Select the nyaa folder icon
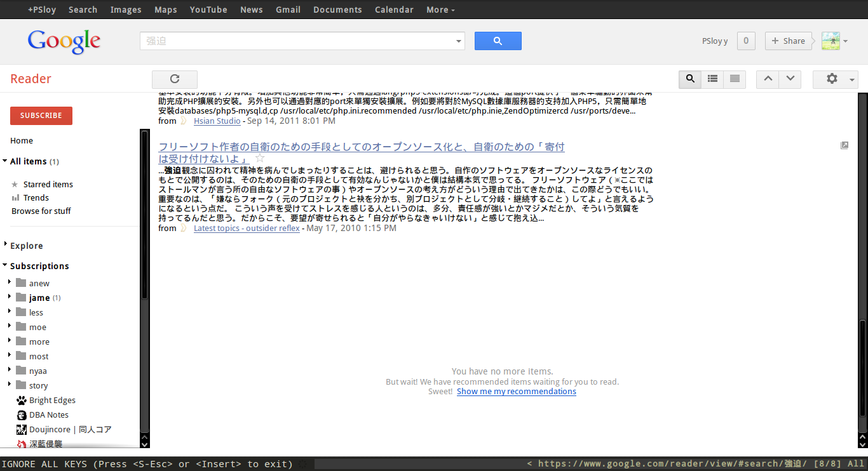 pos(21,371)
